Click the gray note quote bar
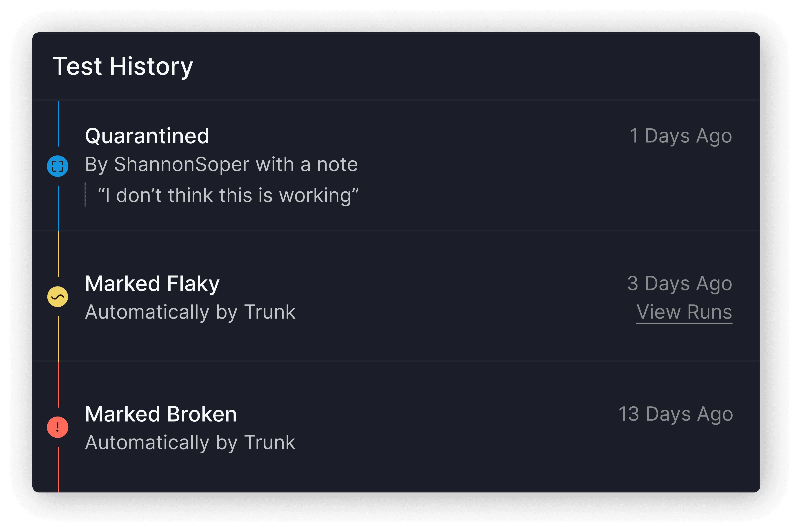This screenshot has height=532, width=800. (85, 195)
